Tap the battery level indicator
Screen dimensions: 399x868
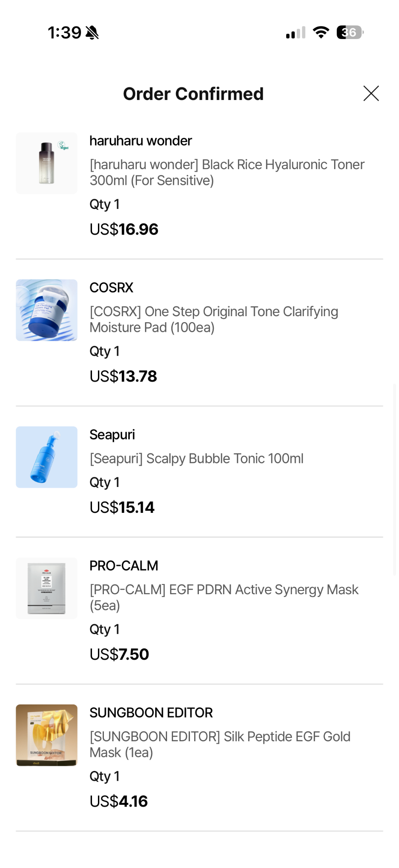[350, 32]
